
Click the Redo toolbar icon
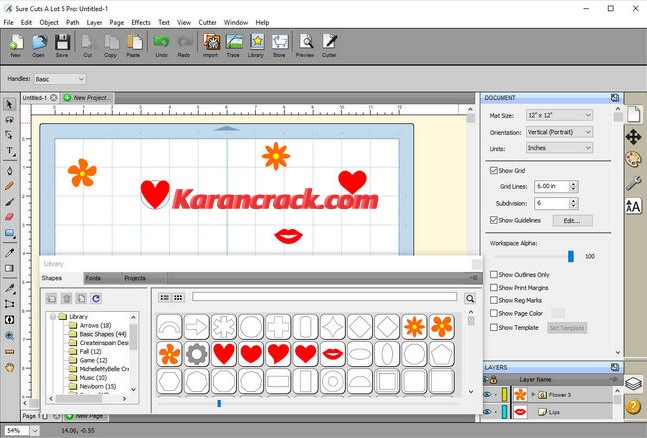(x=184, y=45)
